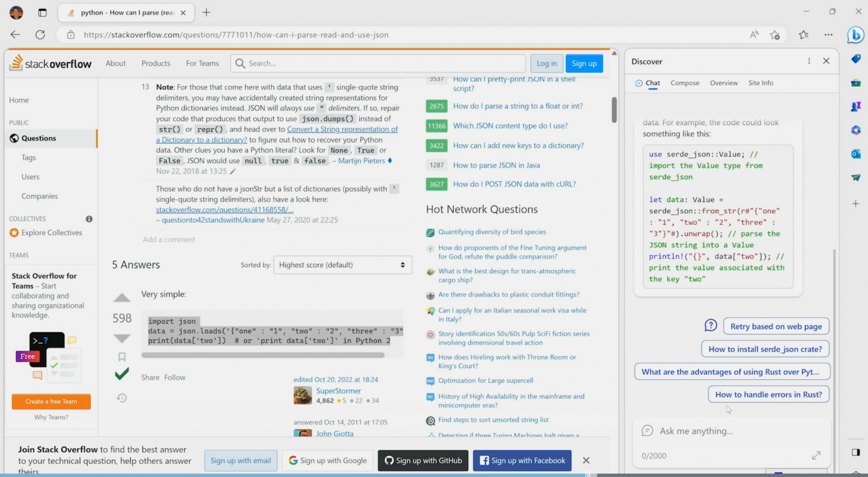Image resolution: width=868 pixels, height=477 pixels.
Task: Open the Products menu
Action: pyautogui.click(x=156, y=63)
